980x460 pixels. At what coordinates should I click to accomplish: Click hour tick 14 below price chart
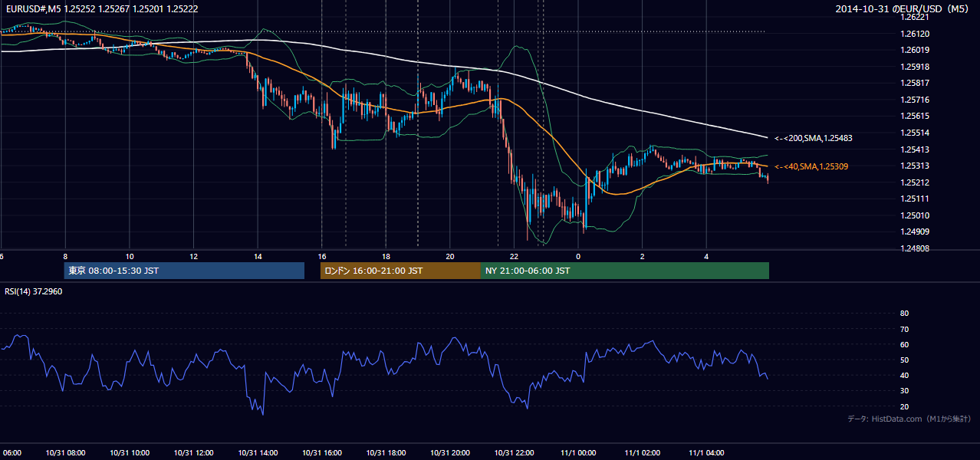[x=258, y=256]
